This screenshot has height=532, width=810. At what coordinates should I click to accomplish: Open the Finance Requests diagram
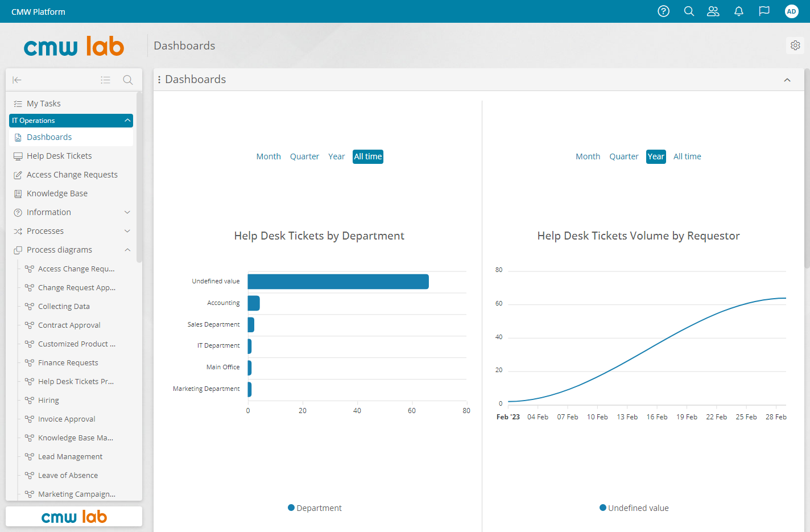click(68, 362)
